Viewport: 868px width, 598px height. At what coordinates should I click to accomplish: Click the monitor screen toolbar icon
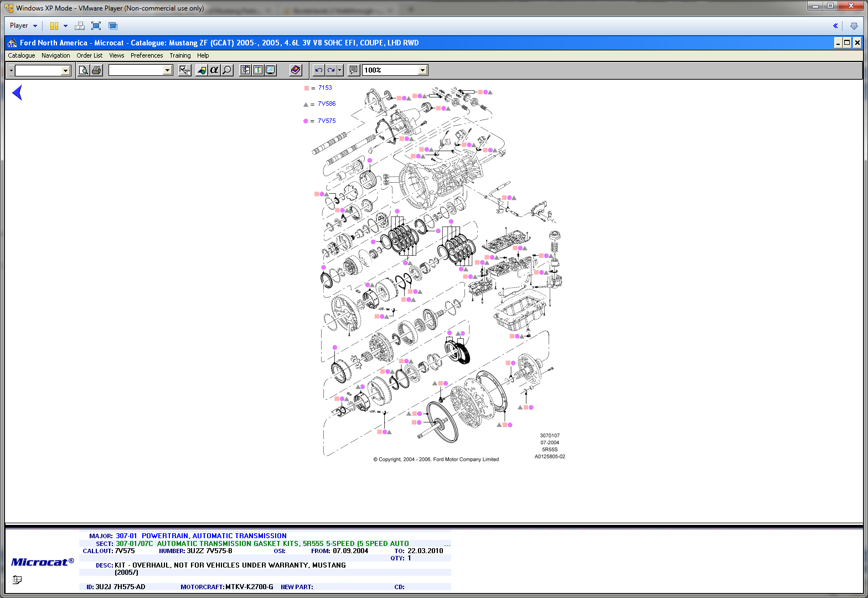270,70
